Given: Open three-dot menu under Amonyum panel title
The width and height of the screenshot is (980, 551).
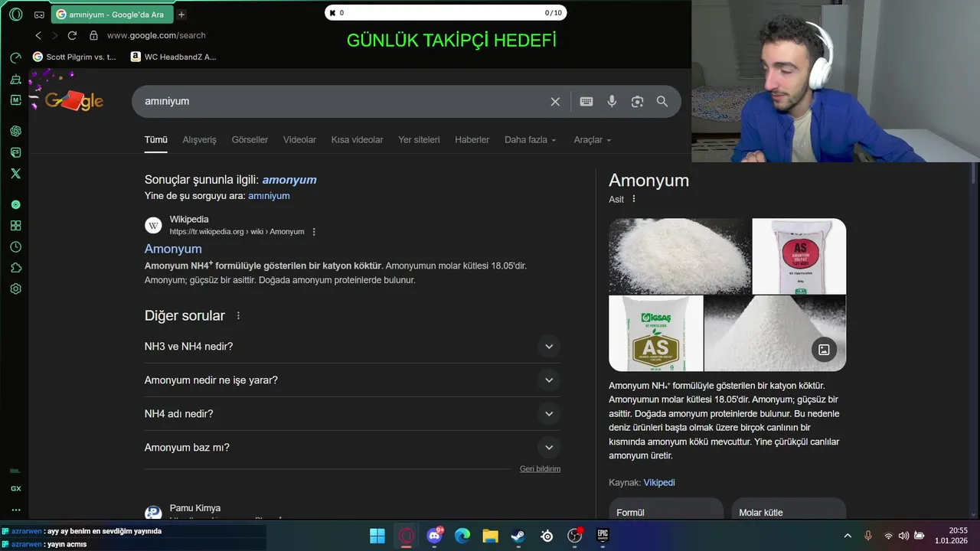Looking at the screenshot, I should click(633, 199).
